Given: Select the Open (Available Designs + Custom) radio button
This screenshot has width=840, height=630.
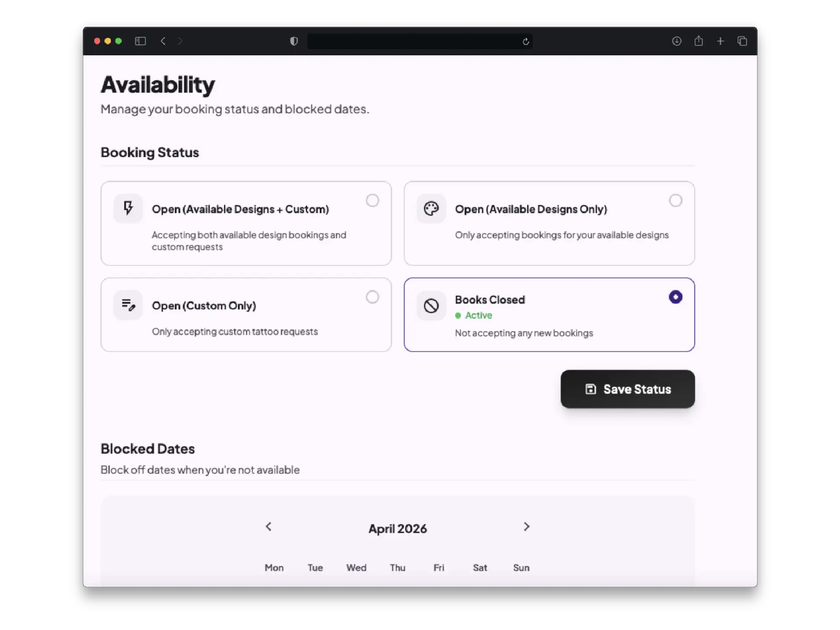Looking at the screenshot, I should coord(372,200).
